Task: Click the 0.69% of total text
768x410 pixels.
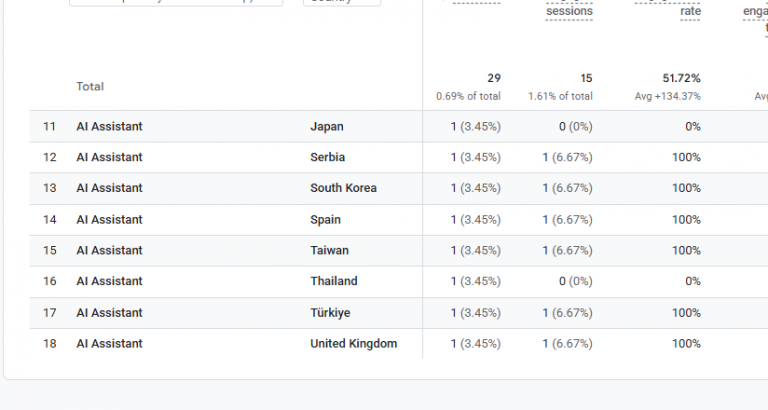Action: [x=468, y=96]
